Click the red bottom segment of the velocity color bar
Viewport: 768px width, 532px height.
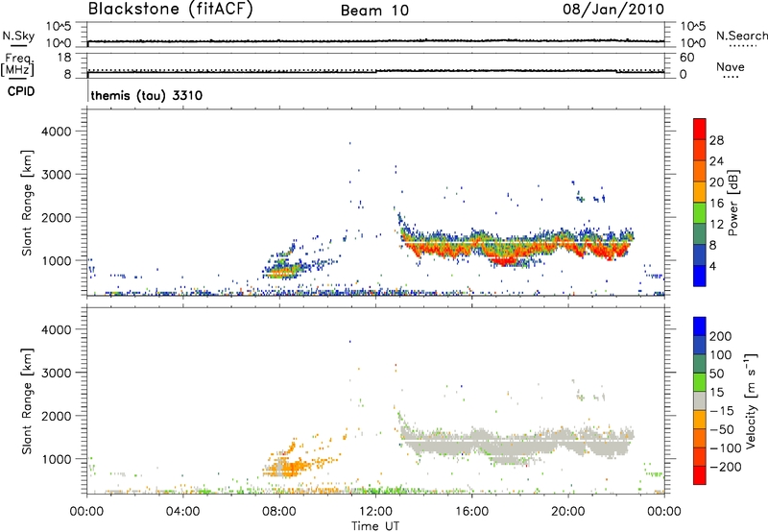click(700, 475)
